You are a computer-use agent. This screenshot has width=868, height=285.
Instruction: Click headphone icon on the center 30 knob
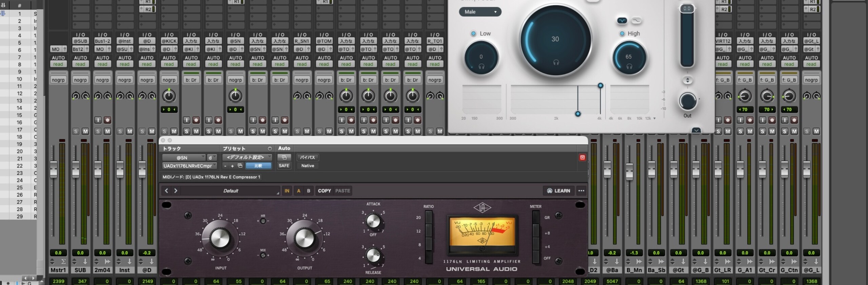[556, 62]
